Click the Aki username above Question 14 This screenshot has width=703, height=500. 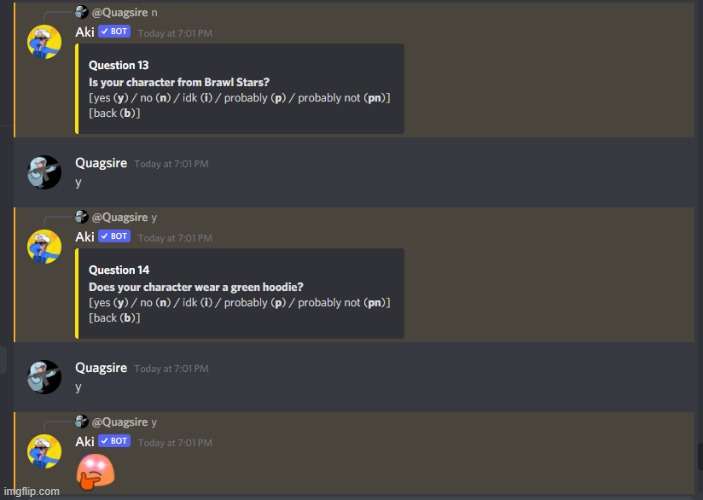85,237
